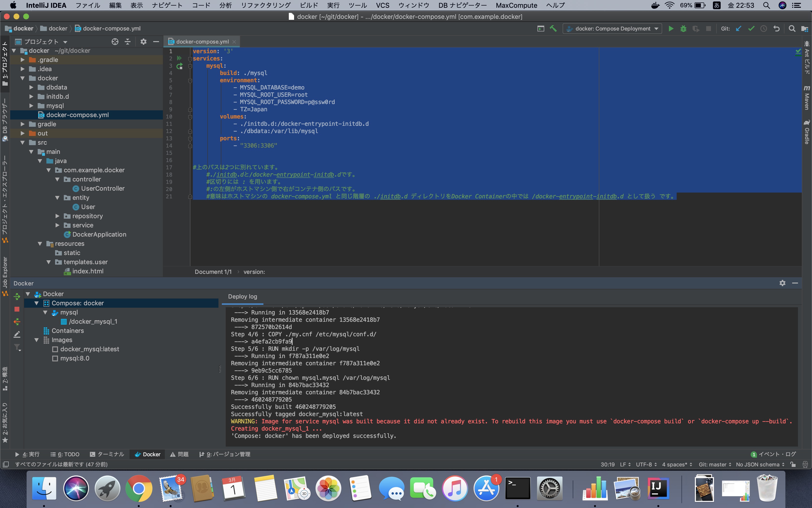Screen dimensions: 812x508
Task: Open Search Everywhere magnifier in toolbar
Action: (792, 29)
